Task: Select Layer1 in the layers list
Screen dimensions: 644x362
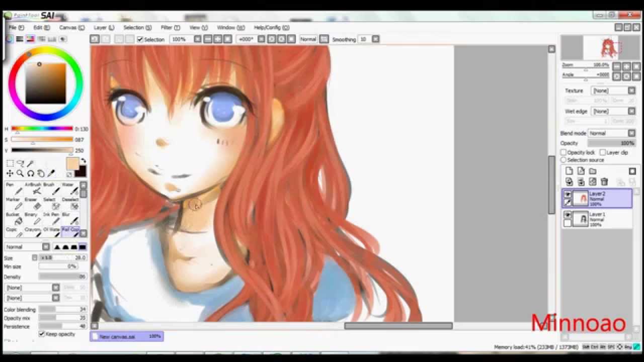Action: 597,219
